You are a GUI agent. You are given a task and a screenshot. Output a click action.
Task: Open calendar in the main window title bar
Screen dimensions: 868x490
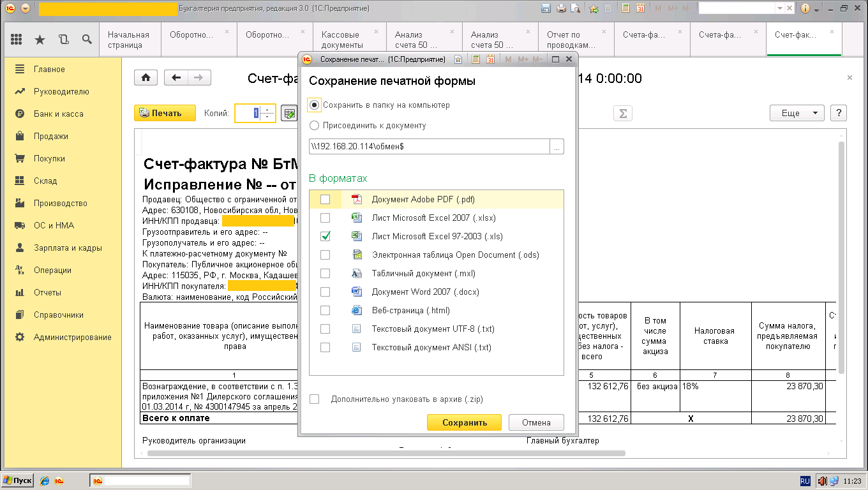[640, 8]
